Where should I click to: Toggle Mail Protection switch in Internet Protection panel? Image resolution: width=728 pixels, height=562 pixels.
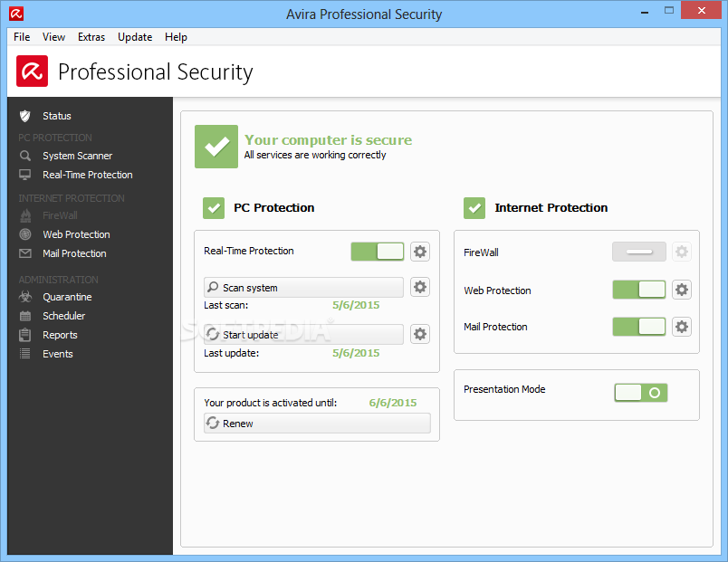click(639, 327)
